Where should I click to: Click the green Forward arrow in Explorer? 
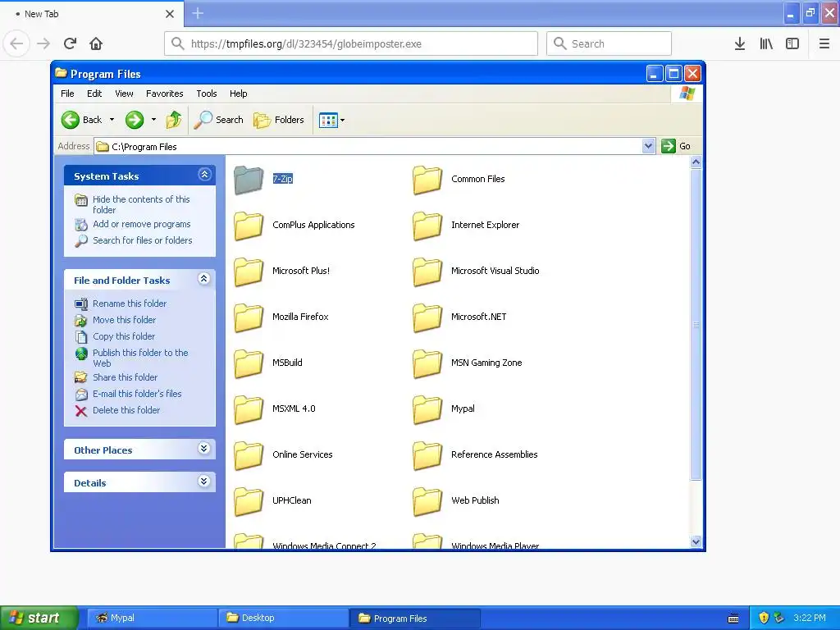coord(135,120)
